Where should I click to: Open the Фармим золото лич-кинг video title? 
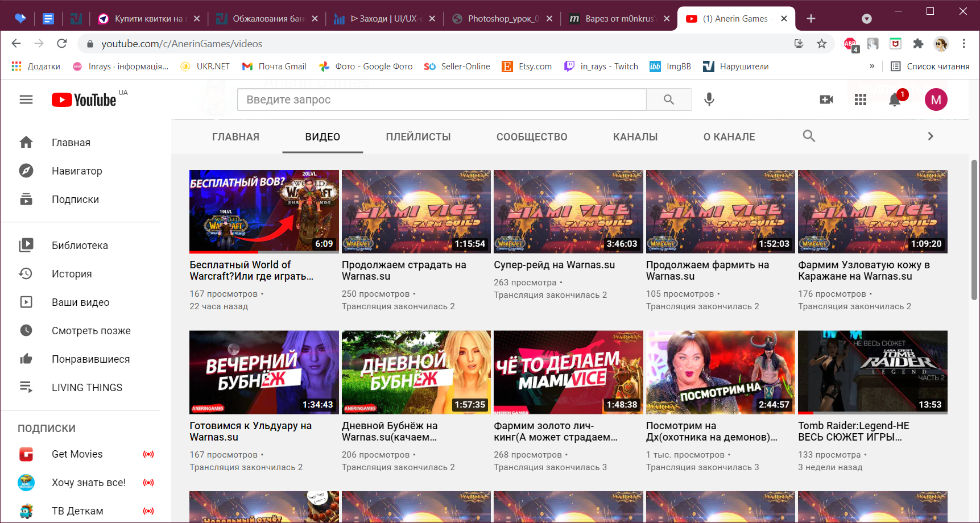pyautogui.click(x=556, y=431)
